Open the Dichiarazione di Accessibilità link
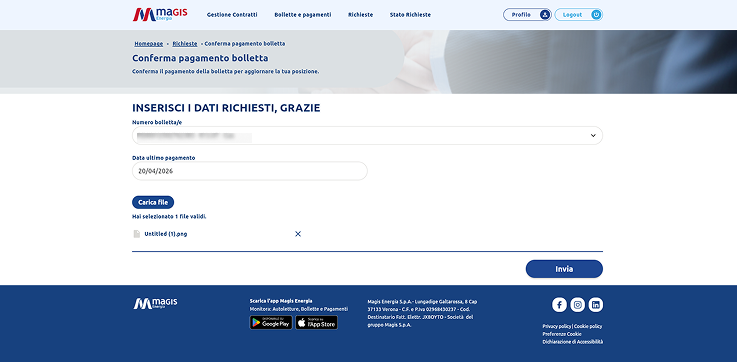Viewport: 737px width, 362px height. (x=572, y=342)
